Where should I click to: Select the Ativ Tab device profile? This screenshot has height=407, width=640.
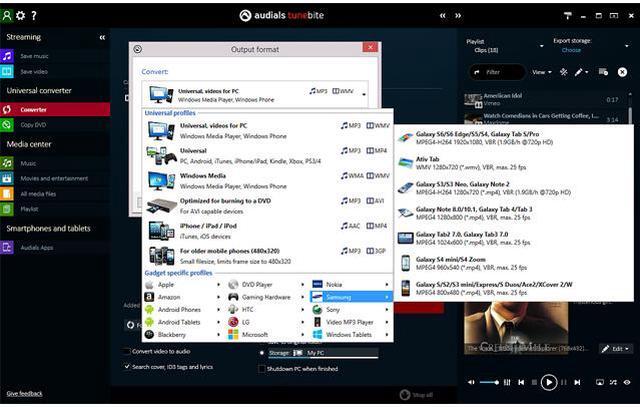514,163
